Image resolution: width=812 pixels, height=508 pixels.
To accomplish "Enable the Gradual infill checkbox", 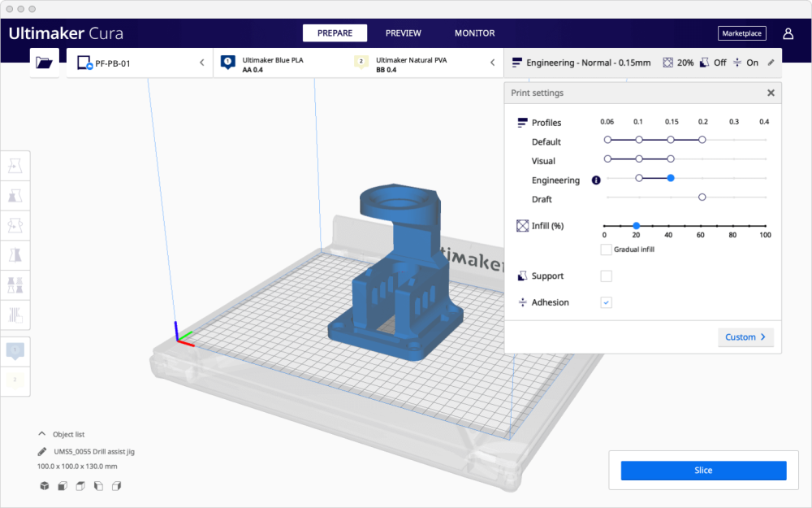I will (x=606, y=250).
